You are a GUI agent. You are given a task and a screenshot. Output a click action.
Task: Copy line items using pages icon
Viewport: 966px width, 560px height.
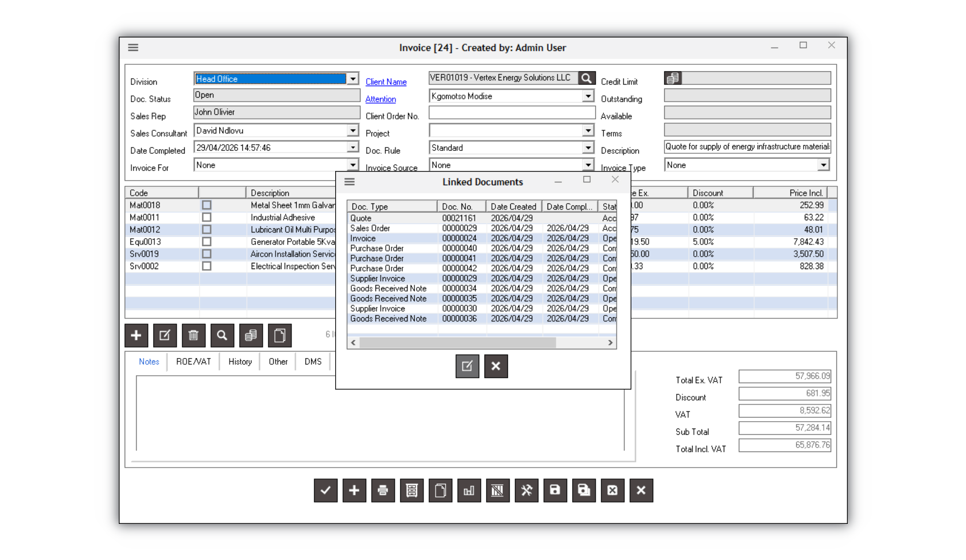click(280, 336)
